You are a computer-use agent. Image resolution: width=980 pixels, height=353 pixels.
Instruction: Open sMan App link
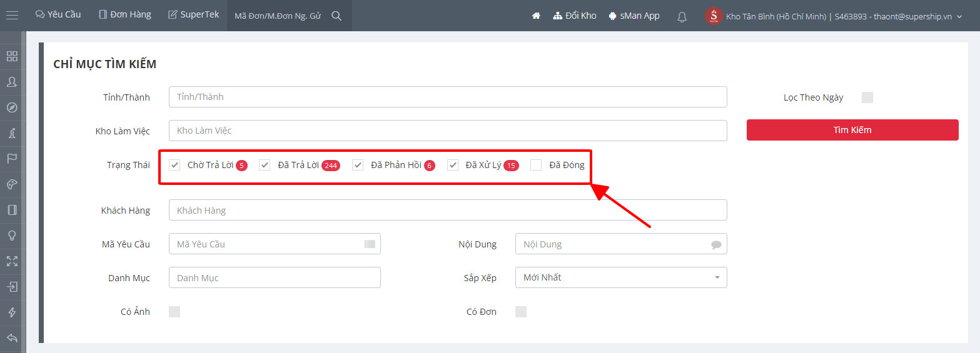[x=634, y=16]
